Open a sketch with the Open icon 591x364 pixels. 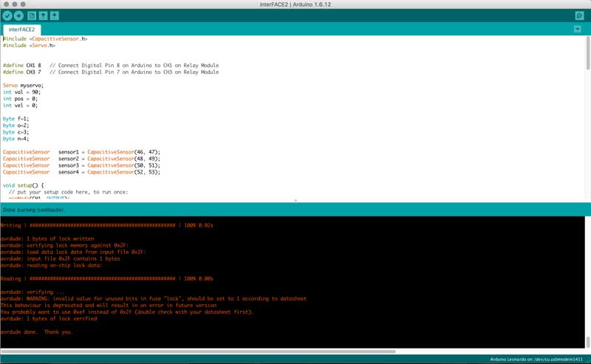44,16
